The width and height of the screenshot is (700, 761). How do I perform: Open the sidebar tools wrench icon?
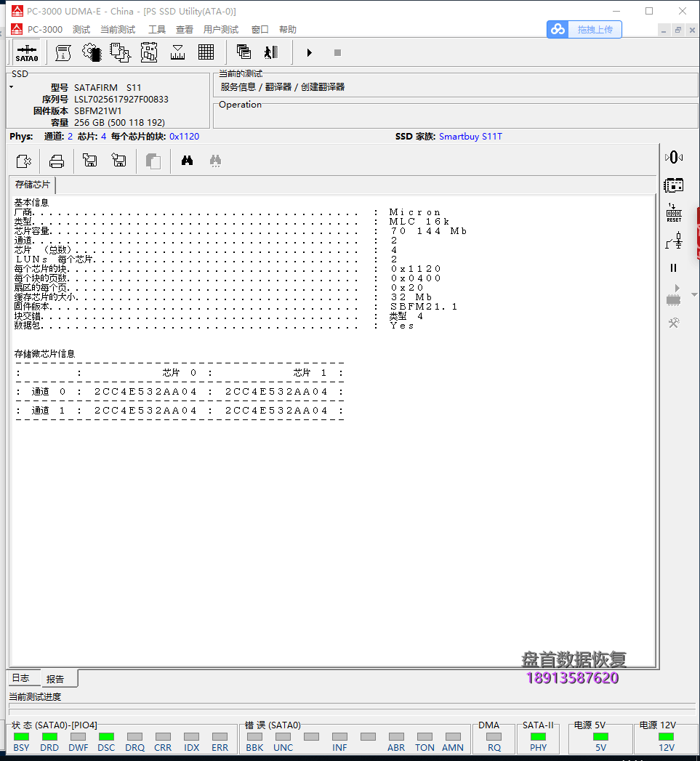click(x=674, y=323)
